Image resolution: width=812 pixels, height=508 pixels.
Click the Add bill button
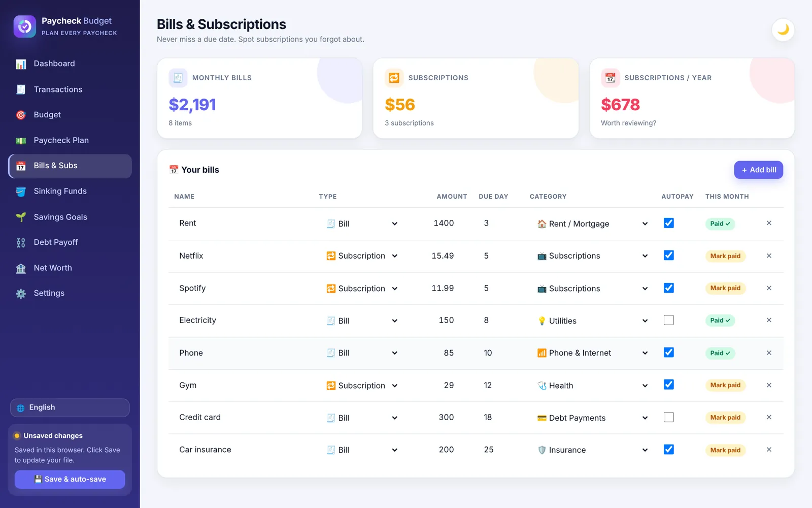point(759,170)
